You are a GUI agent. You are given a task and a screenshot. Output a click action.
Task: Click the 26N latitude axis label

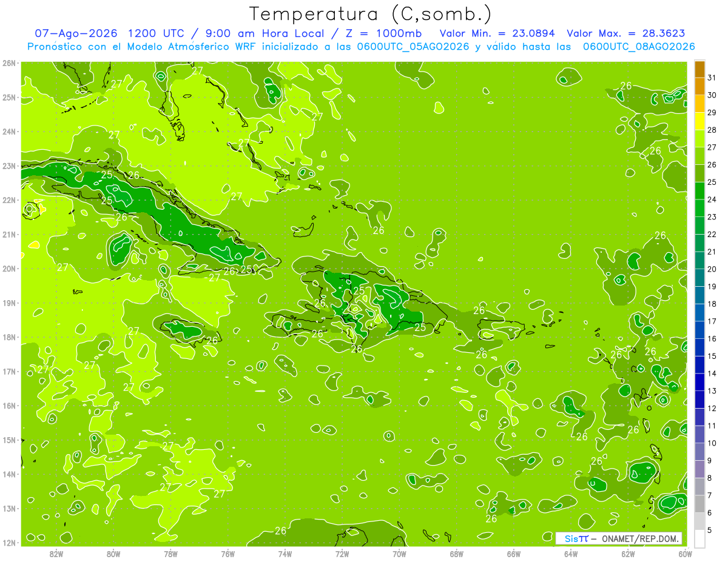pos(9,63)
